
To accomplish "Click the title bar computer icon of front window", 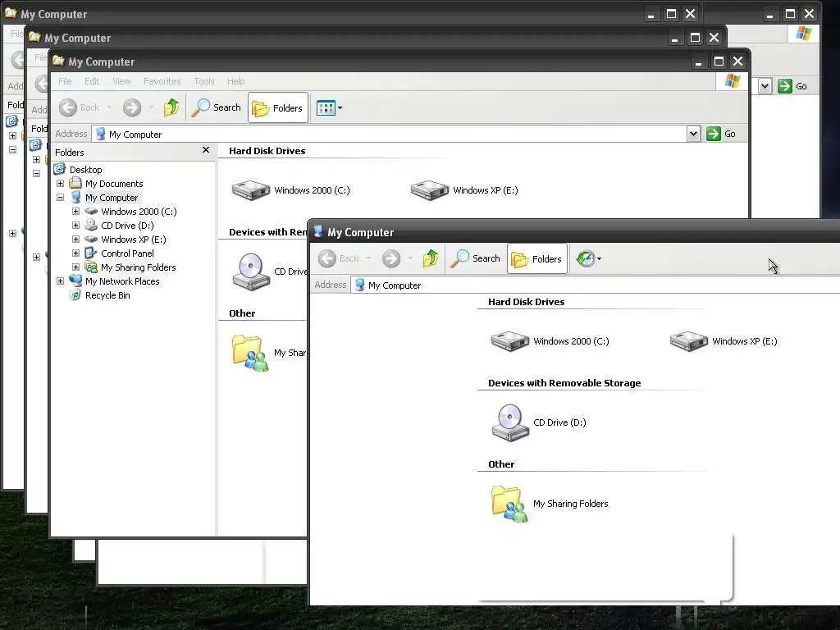I will coord(318,231).
